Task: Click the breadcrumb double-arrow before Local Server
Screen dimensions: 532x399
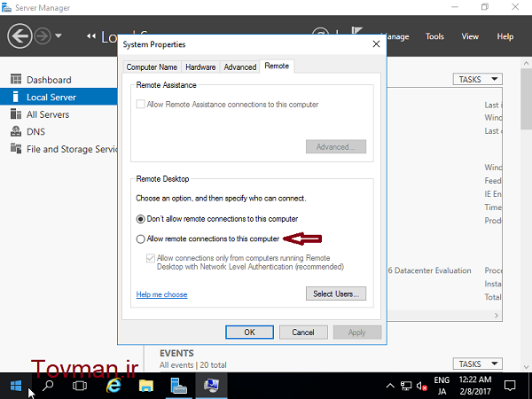Action: pyautogui.click(x=91, y=35)
